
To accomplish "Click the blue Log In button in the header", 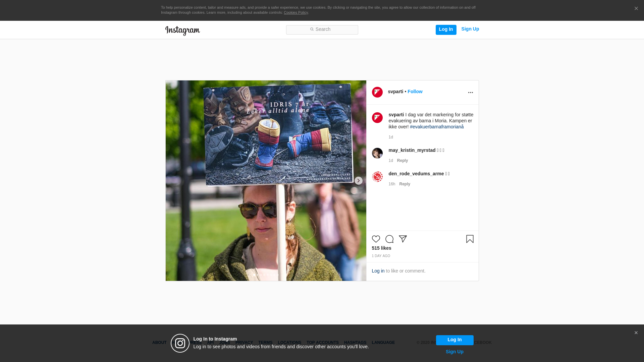I will pyautogui.click(x=446, y=29).
